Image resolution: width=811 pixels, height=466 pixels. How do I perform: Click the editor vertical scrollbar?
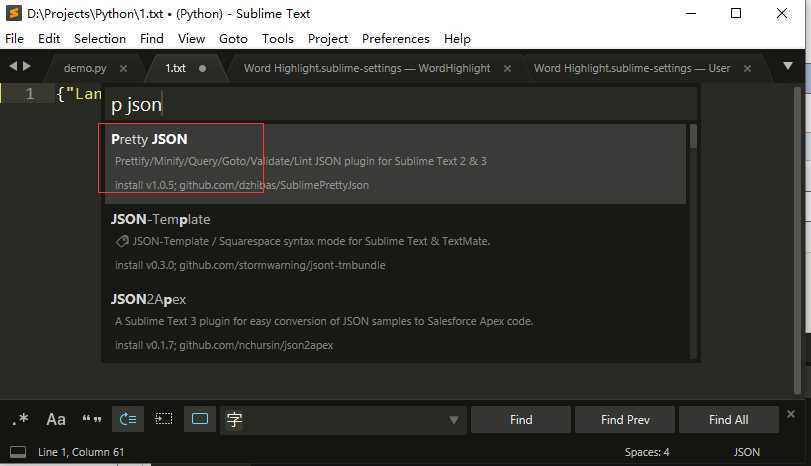click(x=798, y=239)
